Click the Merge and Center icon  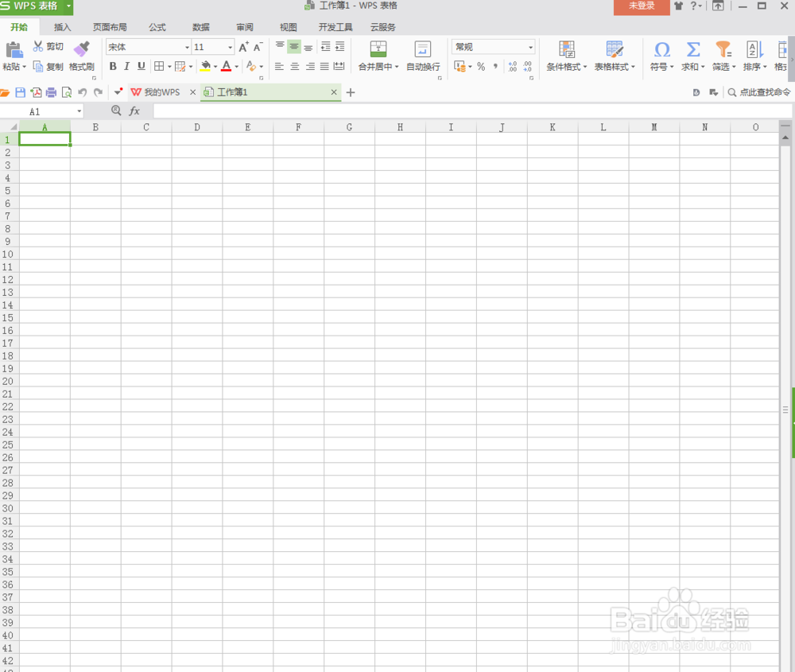pos(378,49)
